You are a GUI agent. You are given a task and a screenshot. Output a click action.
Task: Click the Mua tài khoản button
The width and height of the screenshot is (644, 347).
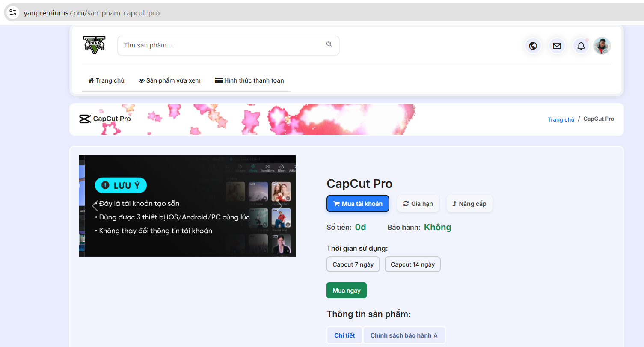358,204
